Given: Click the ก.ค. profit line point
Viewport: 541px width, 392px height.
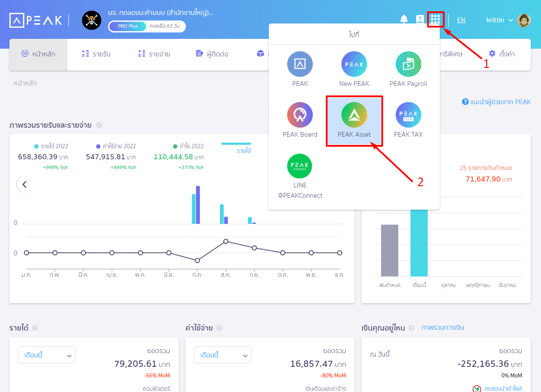Looking at the screenshot, I should (x=197, y=260).
